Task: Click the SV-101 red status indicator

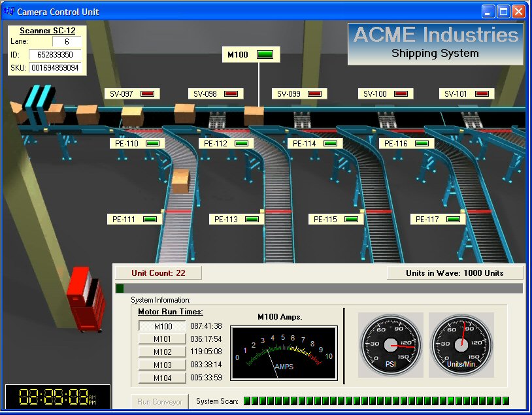Action: [x=482, y=94]
